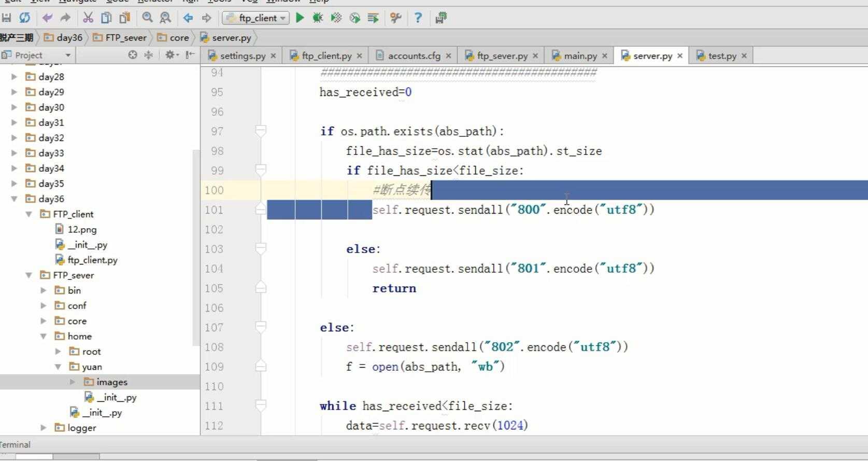Image resolution: width=868 pixels, height=461 pixels.
Task: Fold the code block at line 97
Action: click(x=261, y=131)
